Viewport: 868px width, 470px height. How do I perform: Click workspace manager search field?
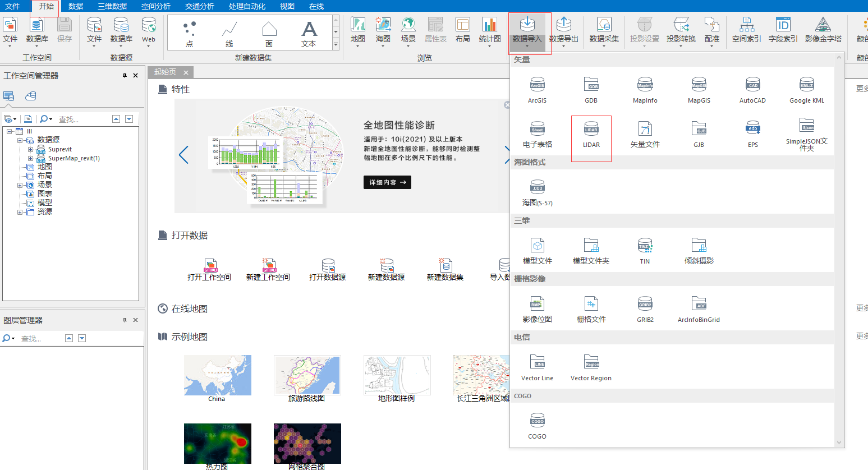tap(83, 119)
